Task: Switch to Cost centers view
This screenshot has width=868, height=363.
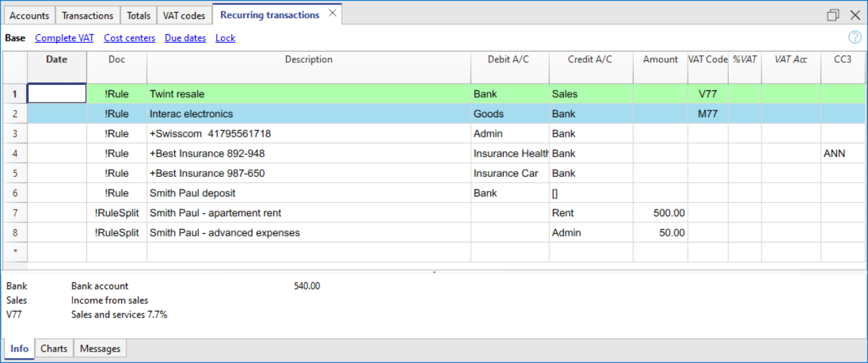Action: (129, 38)
